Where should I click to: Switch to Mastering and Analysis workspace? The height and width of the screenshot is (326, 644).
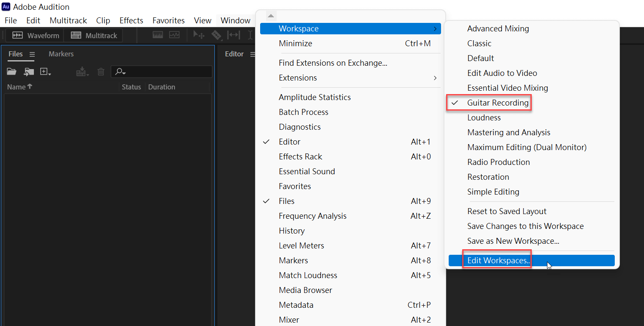pos(532,133)
